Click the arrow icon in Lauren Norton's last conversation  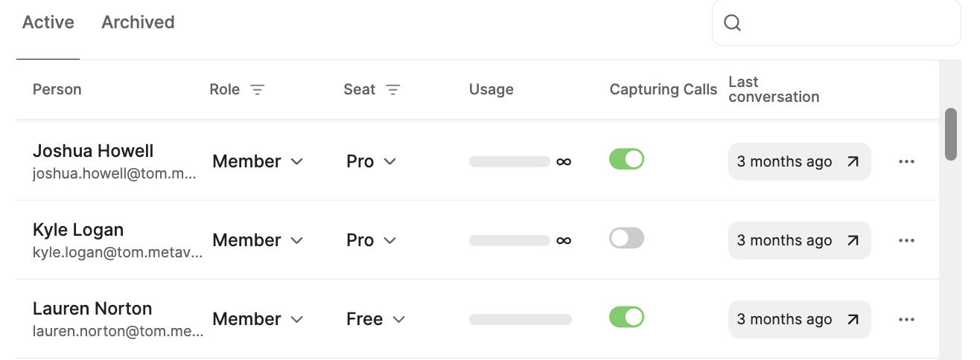(853, 319)
